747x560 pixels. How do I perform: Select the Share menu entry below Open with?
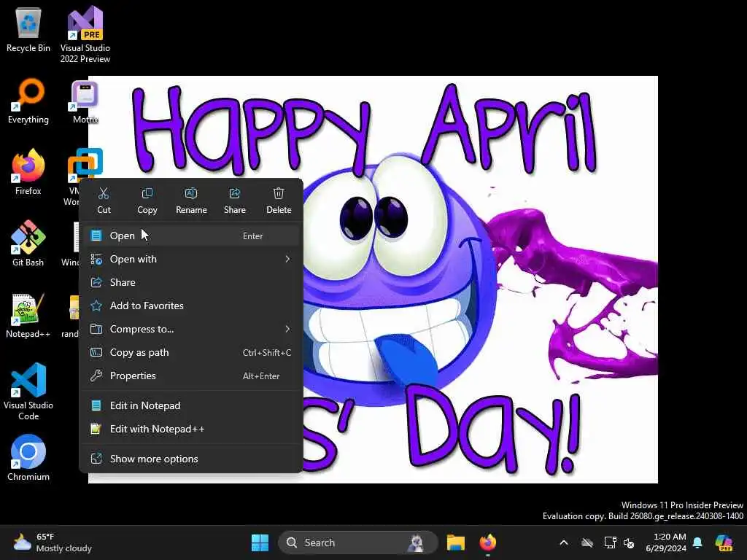[x=191, y=282]
